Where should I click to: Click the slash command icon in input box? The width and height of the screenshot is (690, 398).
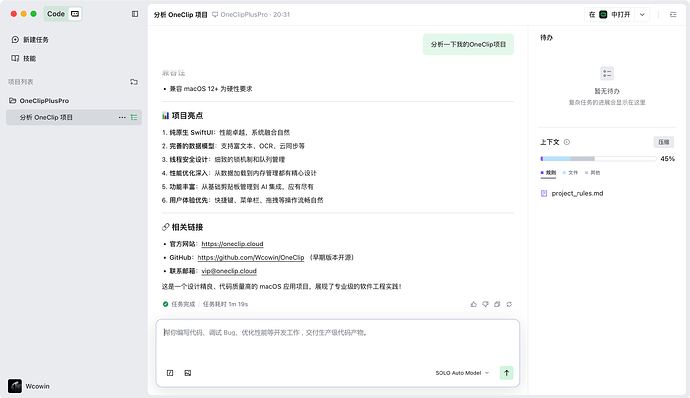point(170,373)
